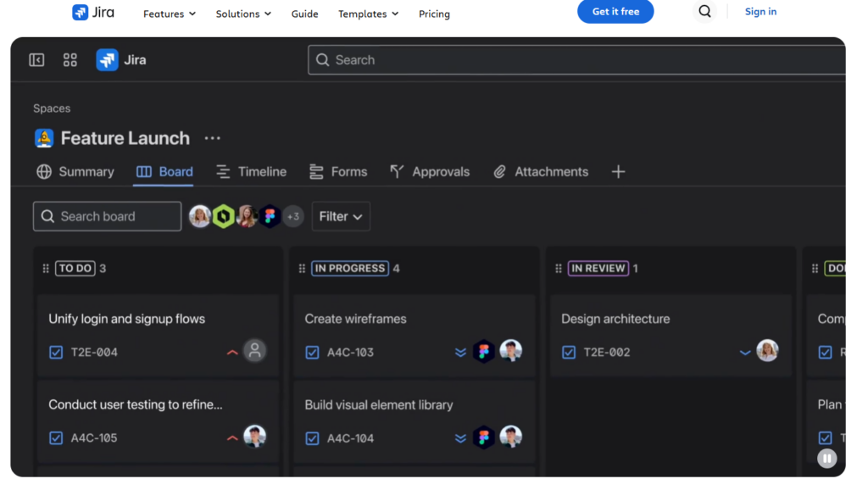
Task: Click the assignee avatar on T2E-002
Action: [767, 350]
